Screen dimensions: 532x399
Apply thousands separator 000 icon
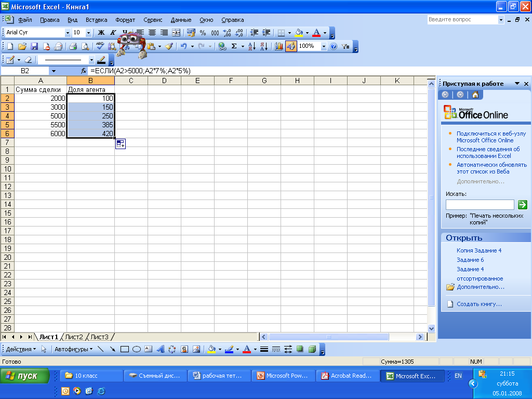215,33
